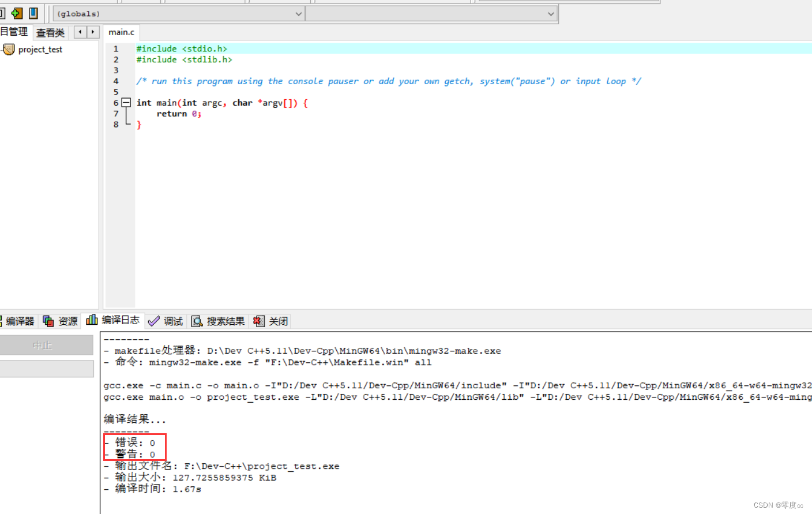Image resolution: width=812 pixels, height=514 pixels.
Task: Collapse the main function fold marker
Action: 126,103
